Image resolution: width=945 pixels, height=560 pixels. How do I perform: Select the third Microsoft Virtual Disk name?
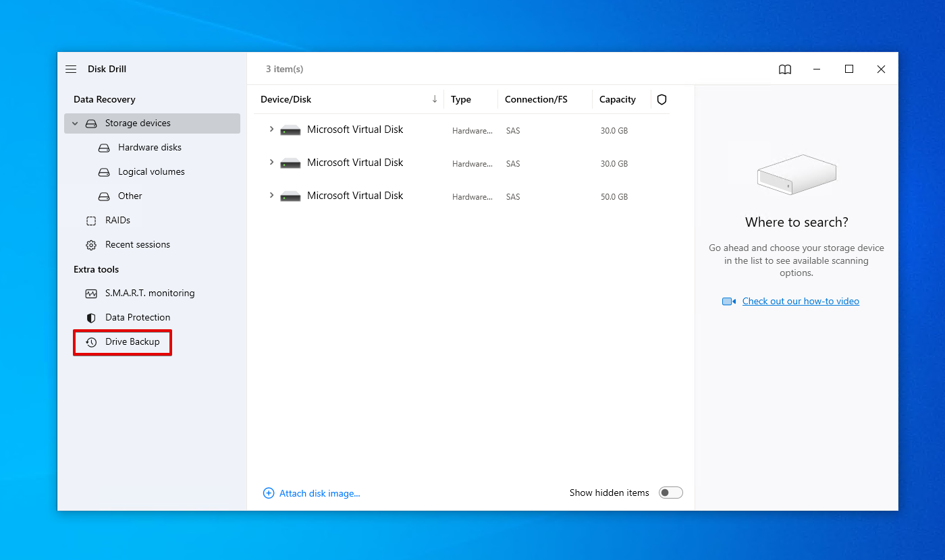(355, 195)
